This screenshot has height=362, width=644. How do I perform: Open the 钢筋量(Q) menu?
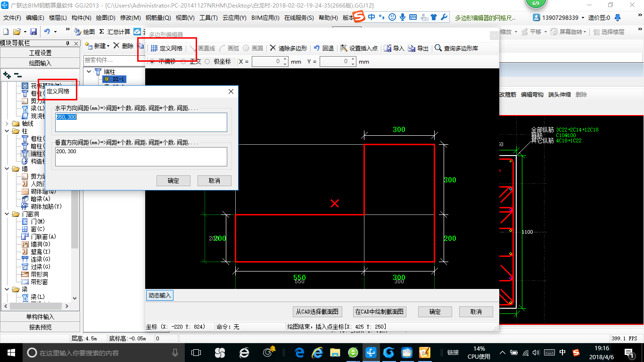[x=158, y=17]
